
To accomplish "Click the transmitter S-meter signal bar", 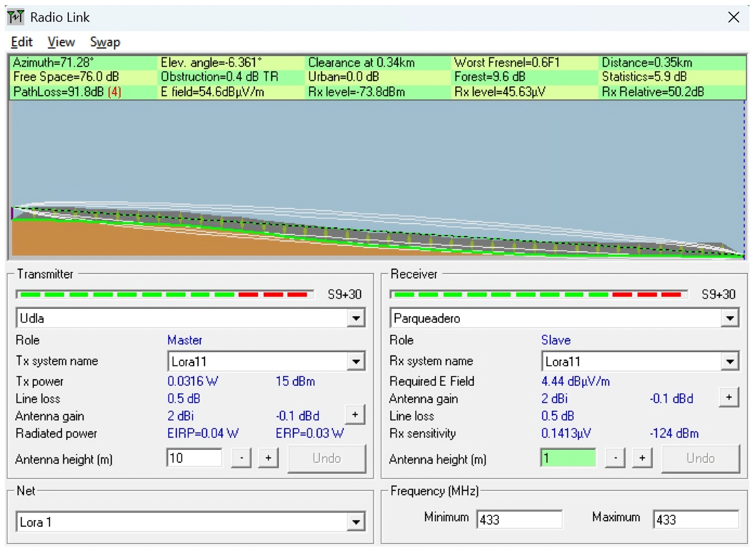I will click(165, 294).
